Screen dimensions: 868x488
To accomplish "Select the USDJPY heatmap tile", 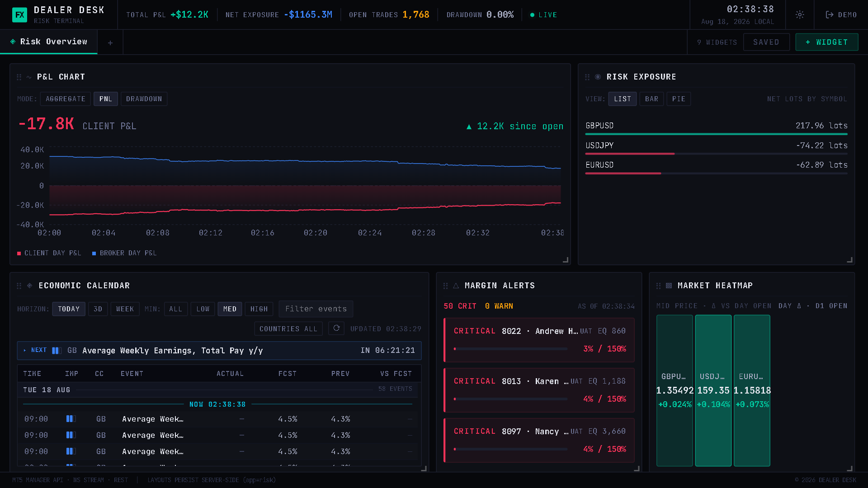I will click(713, 390).
